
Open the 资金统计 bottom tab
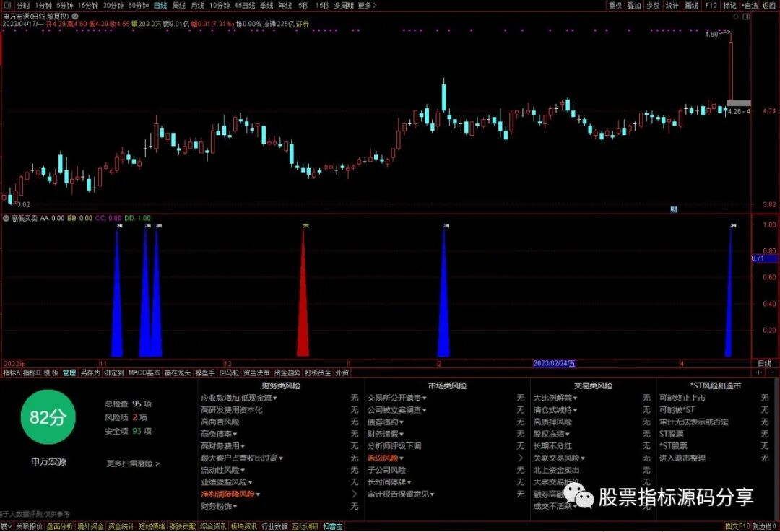pos(121,526)
